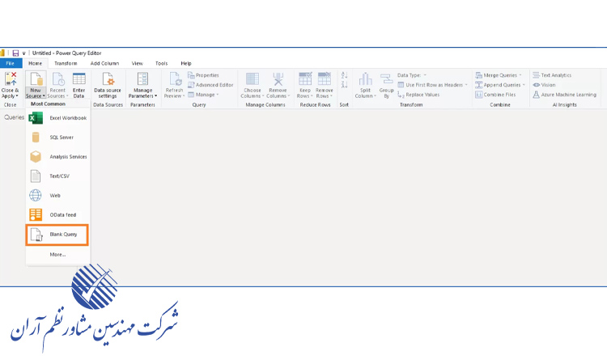
Task: Open Recent Sources
Action: point(57,85)
